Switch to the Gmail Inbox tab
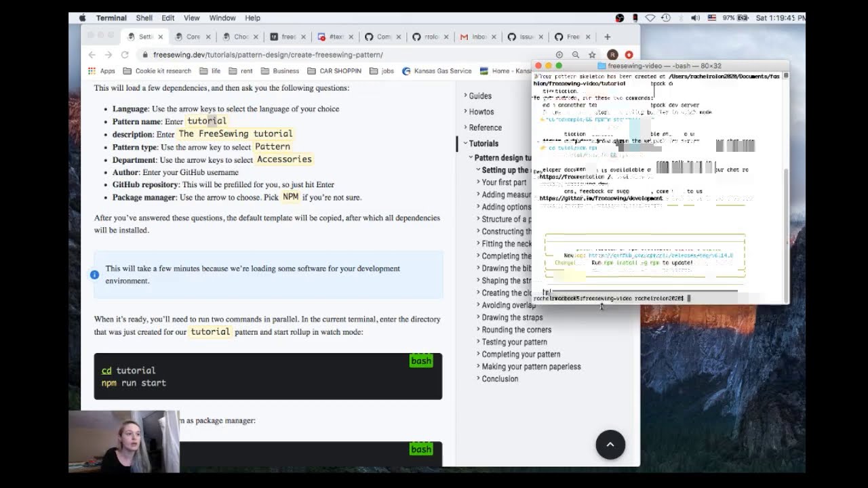The height and width of the screenshot is (488, 868). click(477, 37)
